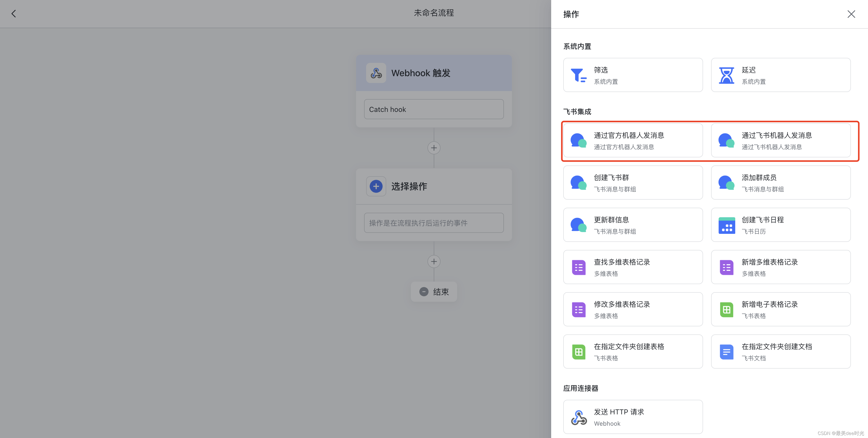Image resolution: width=868 pixels, height=438 pixels.
Task: Click the Catch hook field
Action: click(x=434, y=109)
